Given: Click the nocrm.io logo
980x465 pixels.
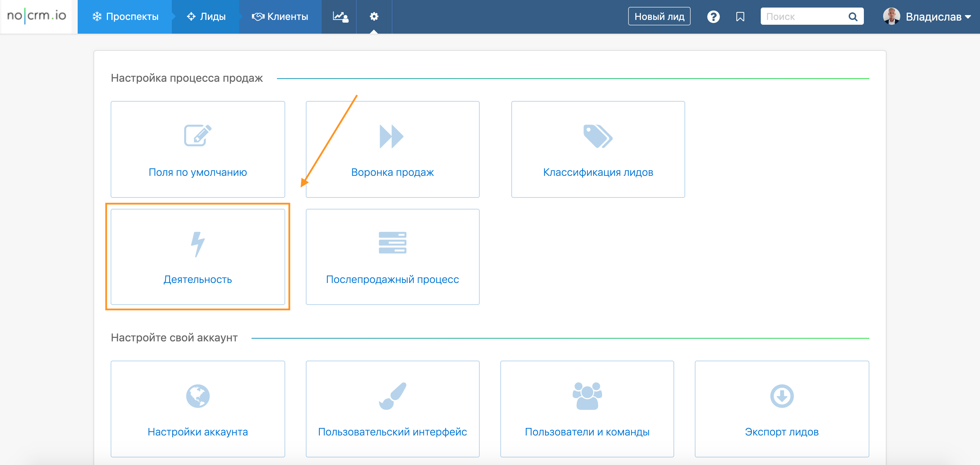Looking at the screenshot, I should point(36,16).
